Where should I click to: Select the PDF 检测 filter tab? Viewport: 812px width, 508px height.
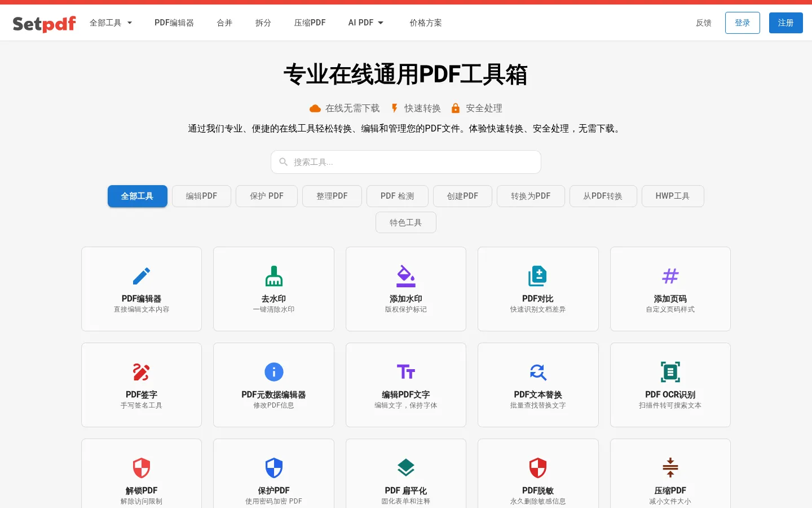click(398, 196)
